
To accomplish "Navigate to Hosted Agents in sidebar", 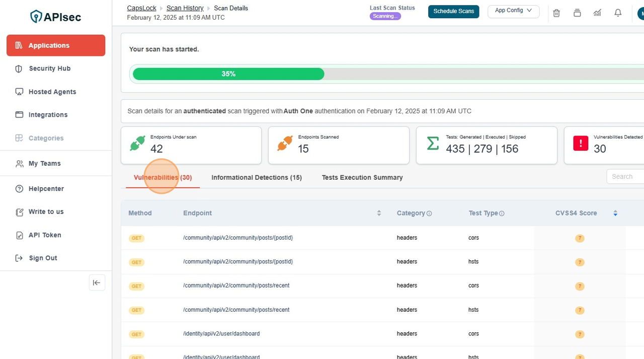I will 52,92.
